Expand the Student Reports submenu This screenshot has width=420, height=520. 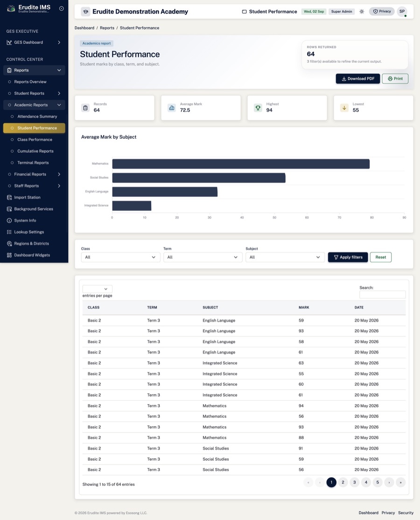tap(59, 93)
